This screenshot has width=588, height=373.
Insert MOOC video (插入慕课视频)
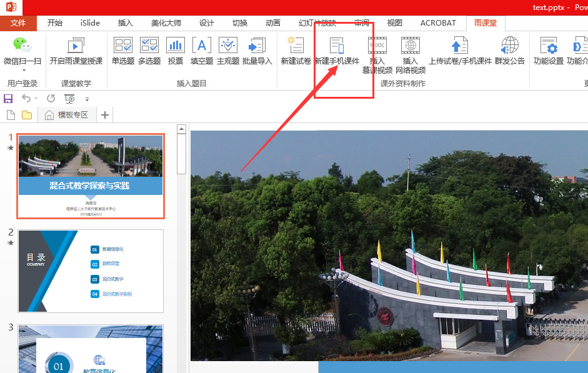click(377, 56)
